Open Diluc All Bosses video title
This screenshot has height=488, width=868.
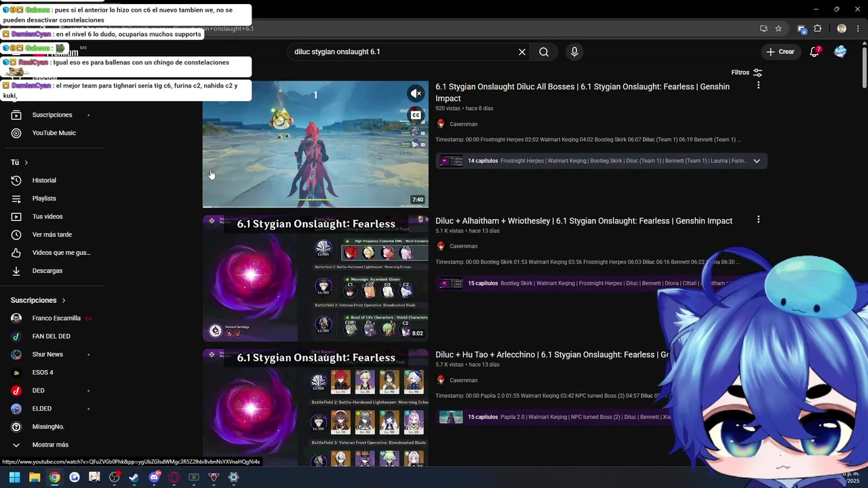pyautogui.click(x=583, y=93)
